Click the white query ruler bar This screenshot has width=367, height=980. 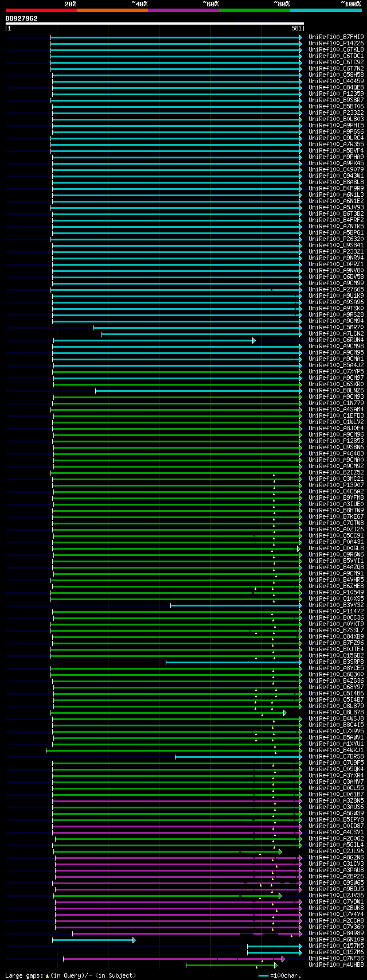pos(154,24)
